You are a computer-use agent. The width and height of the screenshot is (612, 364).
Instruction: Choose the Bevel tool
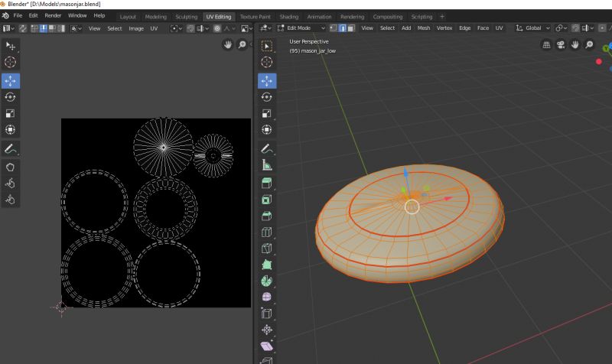coord(267,216)
